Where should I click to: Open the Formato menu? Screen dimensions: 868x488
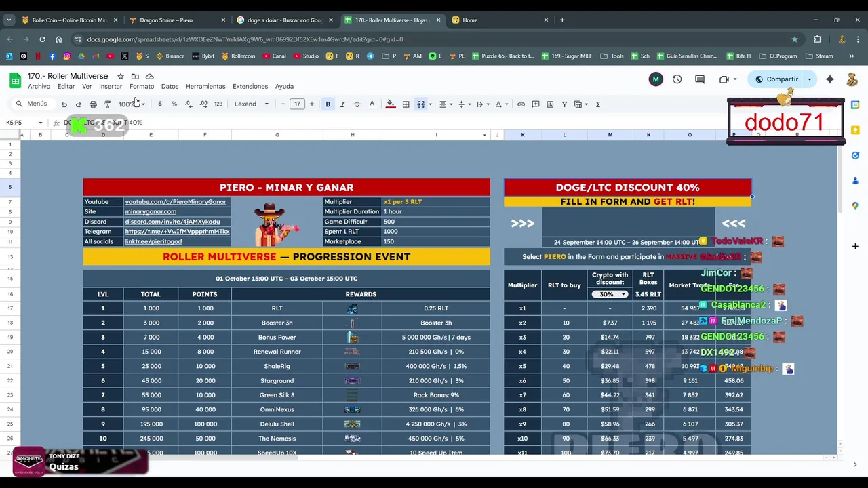click(142, 87)
